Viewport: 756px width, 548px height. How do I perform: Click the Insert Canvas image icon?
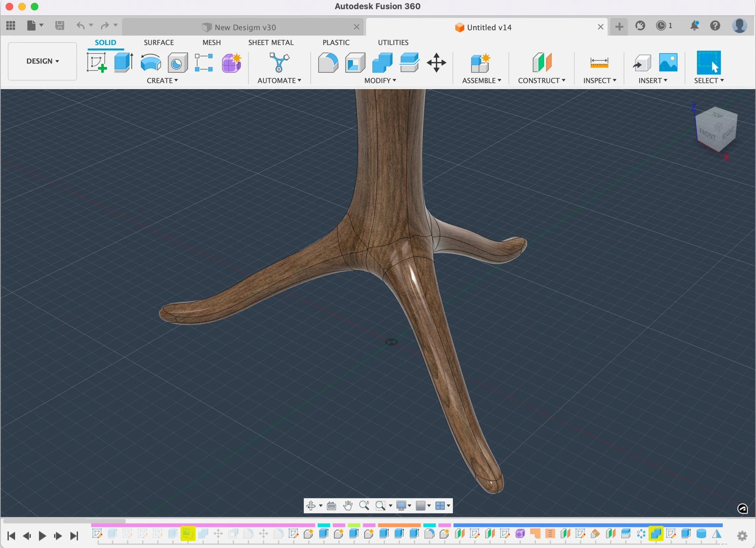click(x=668, y=62)
